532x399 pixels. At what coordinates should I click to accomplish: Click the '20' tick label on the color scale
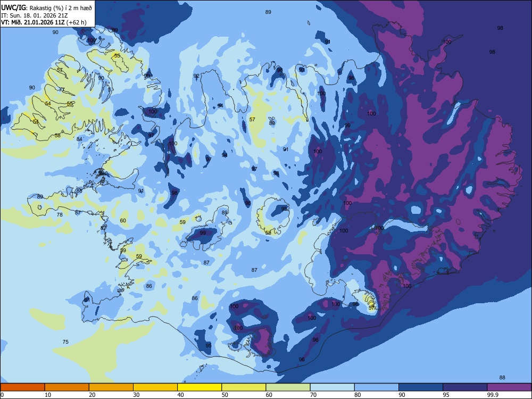[x=92, y=395]
